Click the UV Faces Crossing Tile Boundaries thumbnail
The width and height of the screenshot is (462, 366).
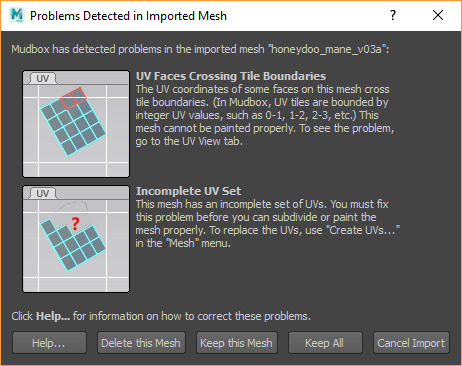coord(76,124)
